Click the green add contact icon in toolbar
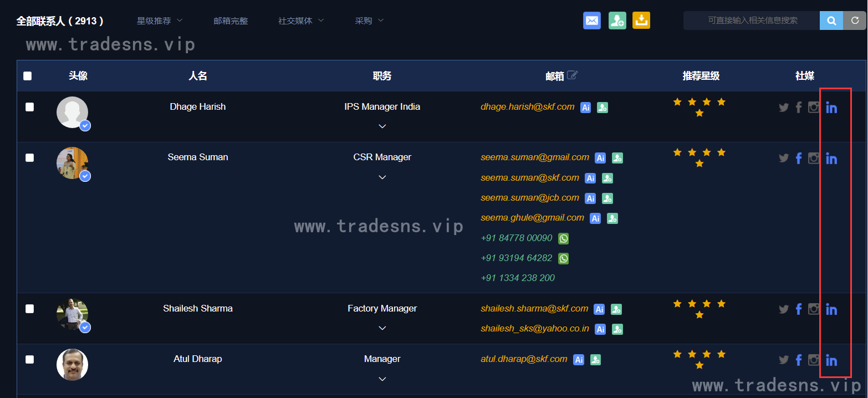This screenshot has width=868, height=398. [x=617, y=21]
